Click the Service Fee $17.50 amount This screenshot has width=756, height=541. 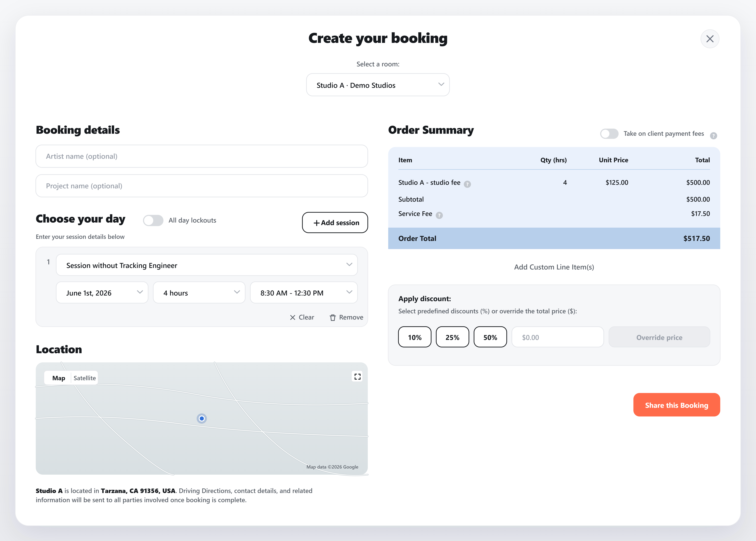pyautogui.click(x=700, y=214)
